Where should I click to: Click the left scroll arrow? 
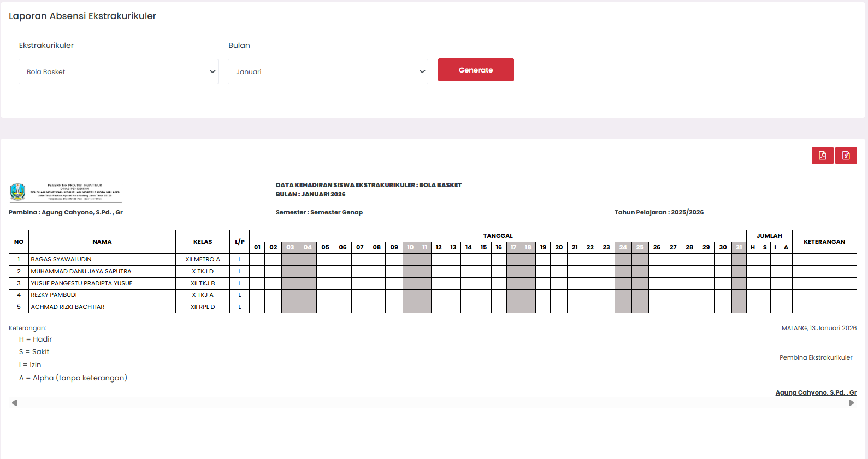click(x=14, y=403)
